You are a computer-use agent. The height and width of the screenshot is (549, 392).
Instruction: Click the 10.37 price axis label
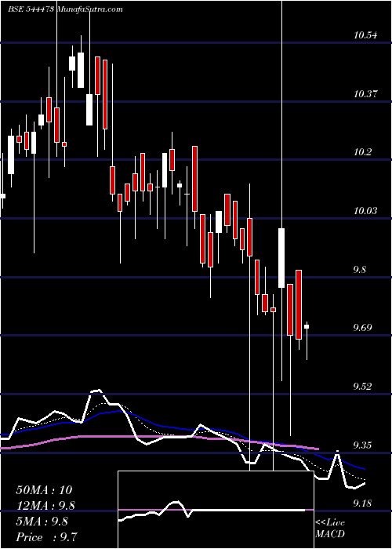coord(365,94)
